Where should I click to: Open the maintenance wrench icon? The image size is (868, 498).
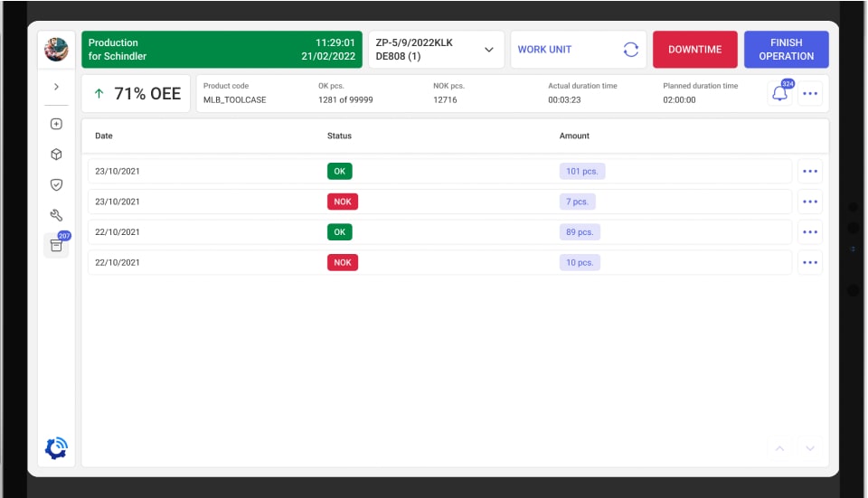56,215
